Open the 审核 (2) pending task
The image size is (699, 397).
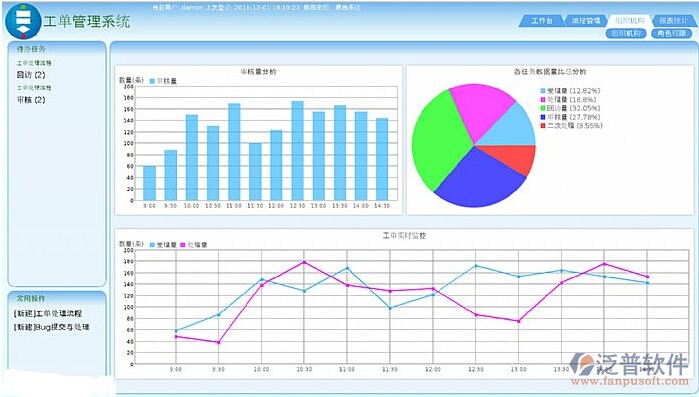31,100
